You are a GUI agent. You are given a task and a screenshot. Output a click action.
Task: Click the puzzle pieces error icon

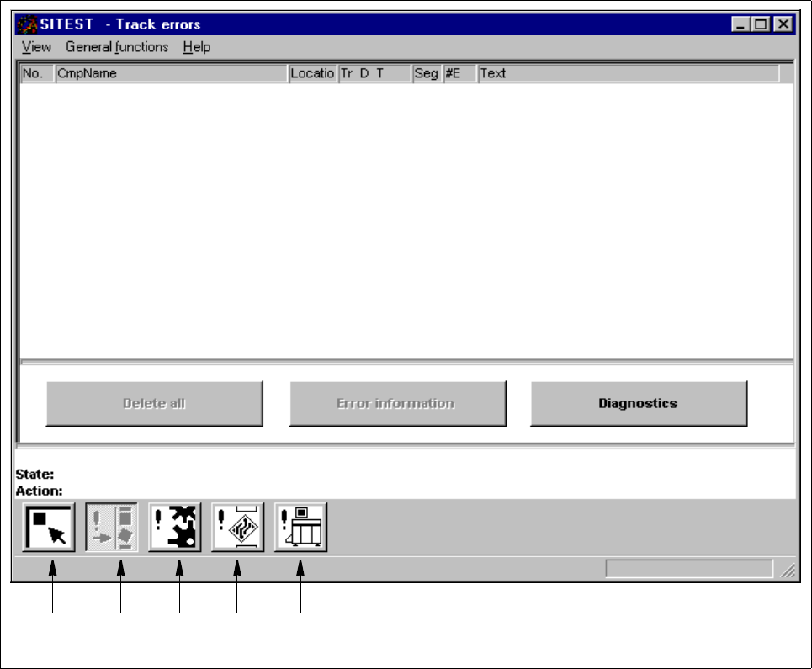175,527
